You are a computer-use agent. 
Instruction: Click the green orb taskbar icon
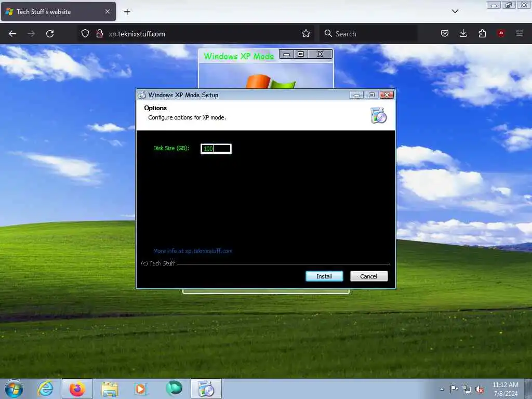click(174, 389)
